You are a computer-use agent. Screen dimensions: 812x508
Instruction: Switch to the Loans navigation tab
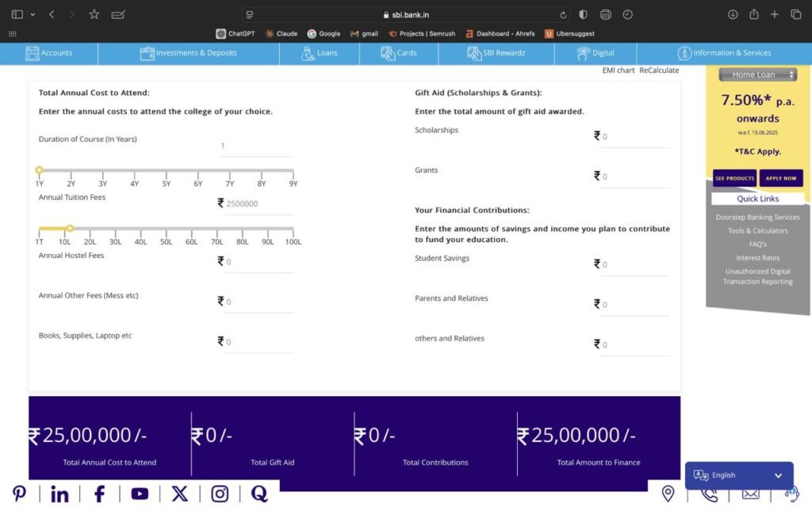(319, 54)
